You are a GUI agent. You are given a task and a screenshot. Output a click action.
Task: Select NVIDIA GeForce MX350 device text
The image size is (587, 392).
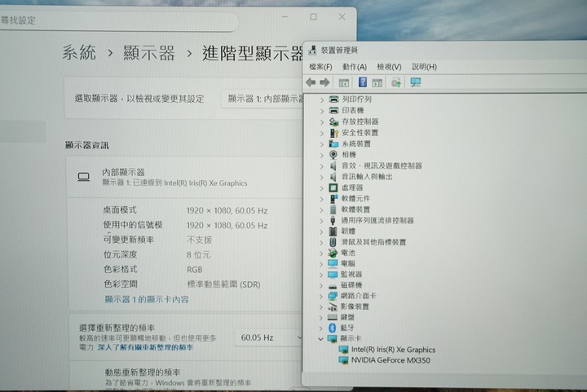[x=391, y=360]
